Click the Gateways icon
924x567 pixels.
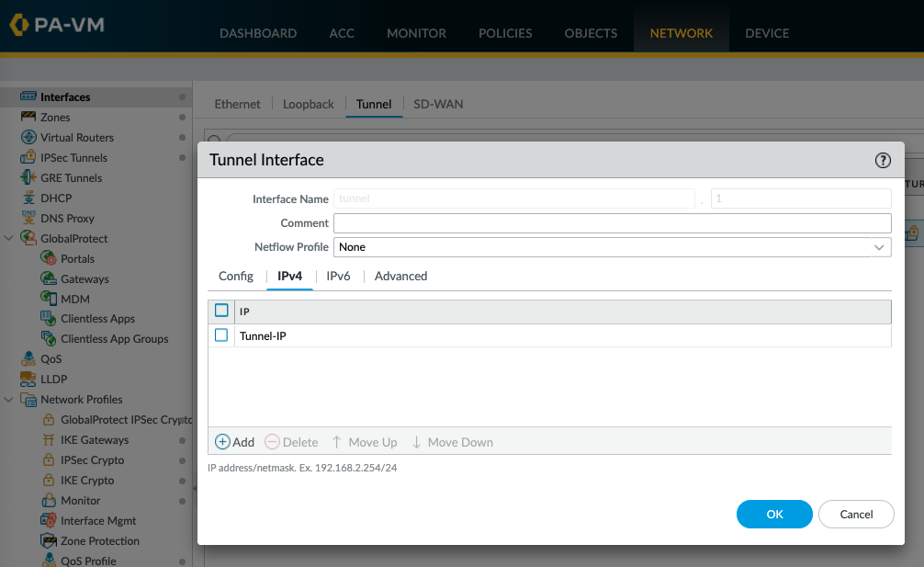49,278
